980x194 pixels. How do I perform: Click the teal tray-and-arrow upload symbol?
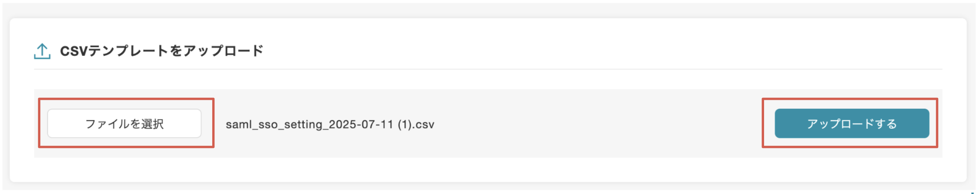click(42, 51)
